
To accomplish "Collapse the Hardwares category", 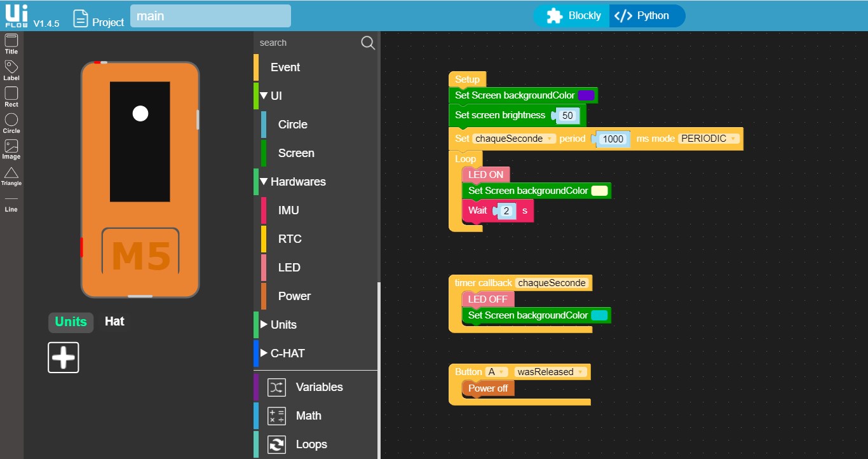I will point(264,182).
